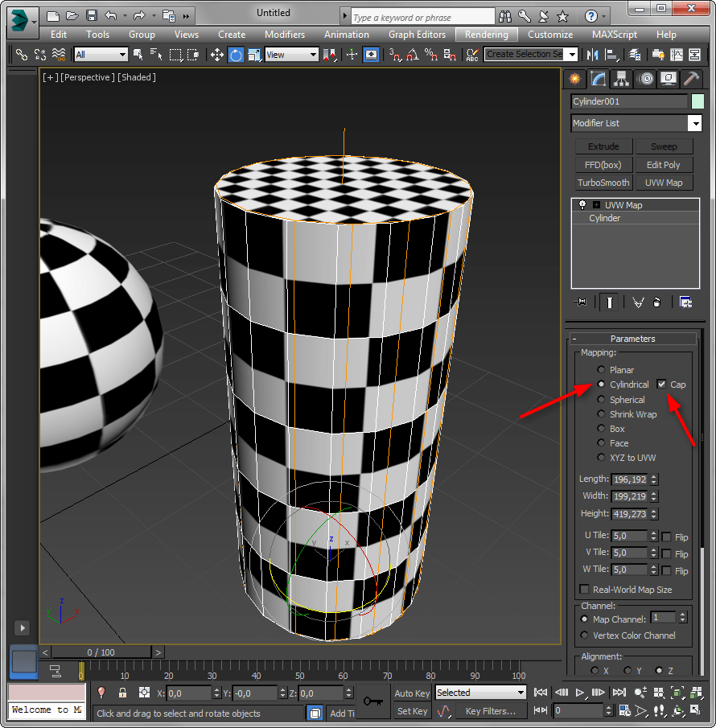Toggle UVW Map modifier lightbulb
716x728 pixels.
click(x=582, y=205)
